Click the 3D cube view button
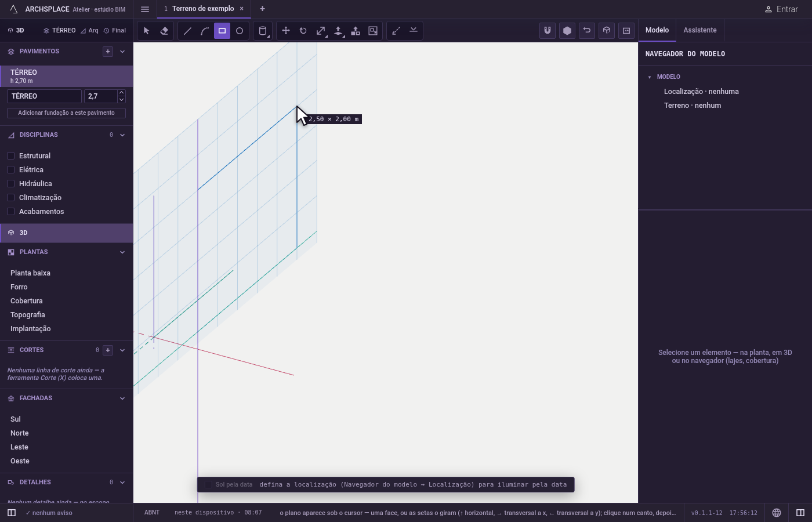 click(607, 31)
